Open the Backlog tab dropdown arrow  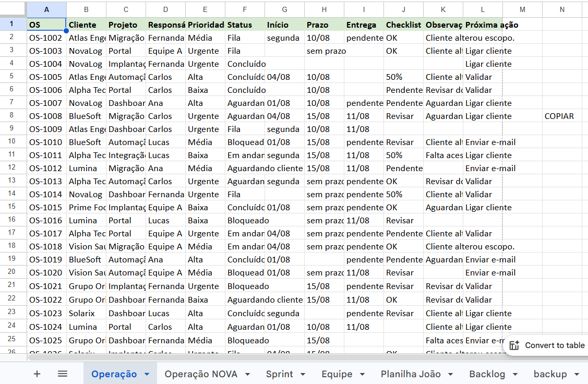[x=515, y=374]
